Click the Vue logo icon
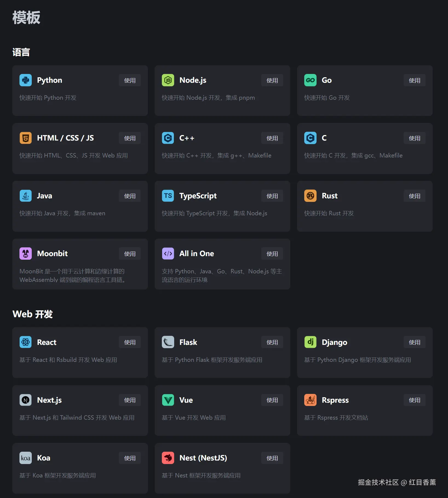 pos(168,400)
